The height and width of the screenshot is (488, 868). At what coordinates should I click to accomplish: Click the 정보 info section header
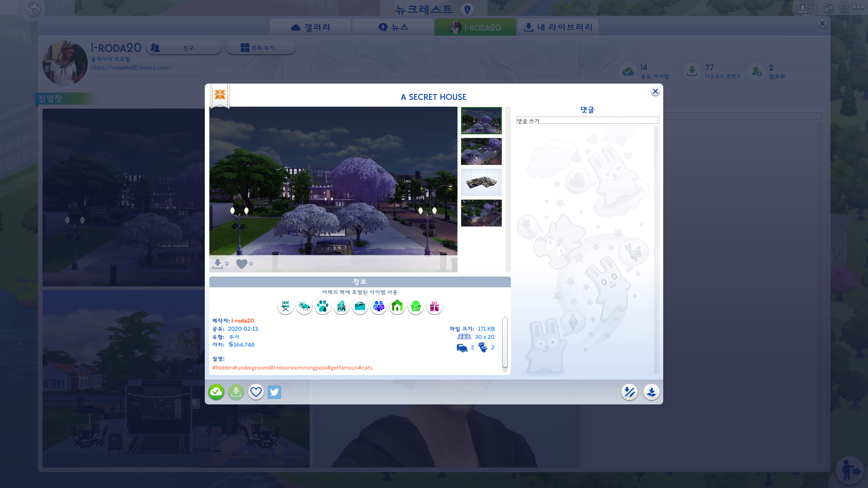click(x=360, y=282)
